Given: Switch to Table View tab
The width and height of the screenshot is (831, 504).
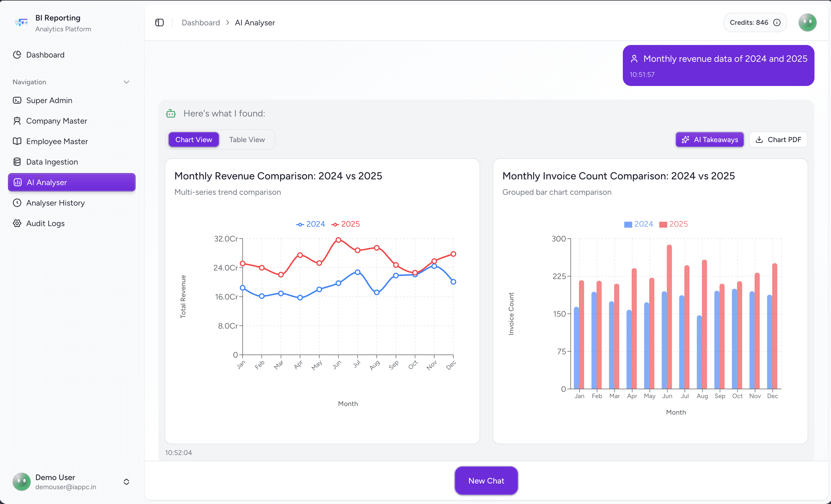Looking at the screenshot, I should coord(247,140).
